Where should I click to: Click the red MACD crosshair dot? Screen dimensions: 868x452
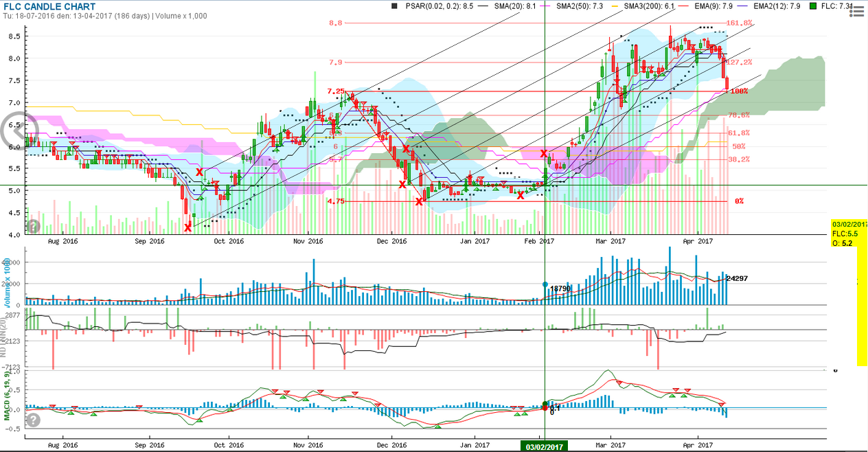[545, 407]
